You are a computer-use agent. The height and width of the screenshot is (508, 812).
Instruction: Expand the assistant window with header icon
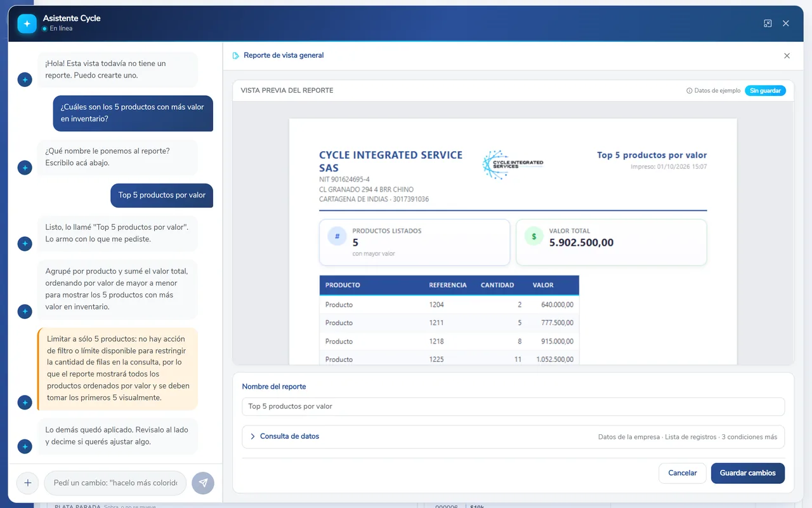[x=768, y=23]
